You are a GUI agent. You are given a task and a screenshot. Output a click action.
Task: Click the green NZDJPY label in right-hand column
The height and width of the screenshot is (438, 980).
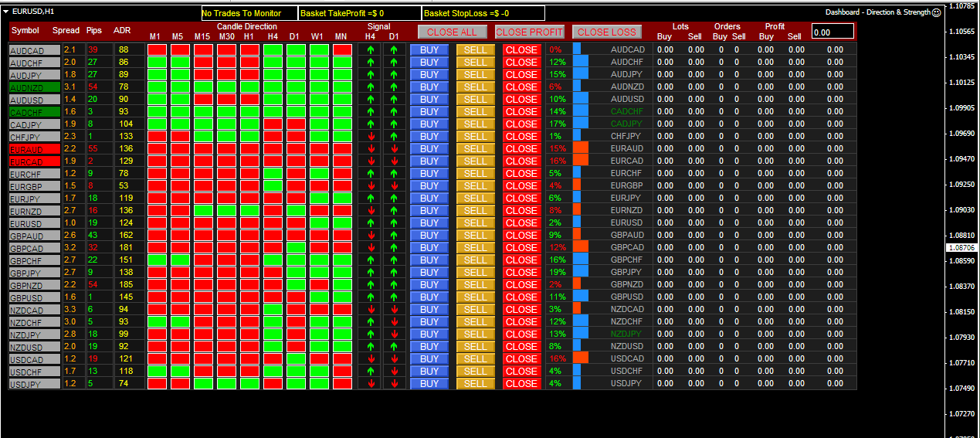click(626, 334)
